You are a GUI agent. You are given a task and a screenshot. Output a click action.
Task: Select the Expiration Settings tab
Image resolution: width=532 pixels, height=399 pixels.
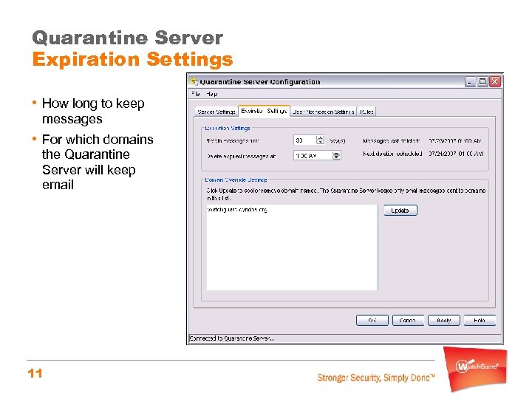click(264, 111)
